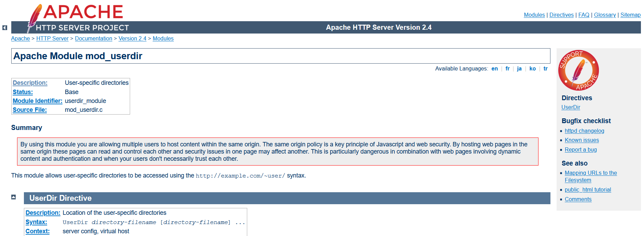Click the 'server config, virtual host' context value
This screenshot has height=236, width=644.
click(x=96, y=231)
